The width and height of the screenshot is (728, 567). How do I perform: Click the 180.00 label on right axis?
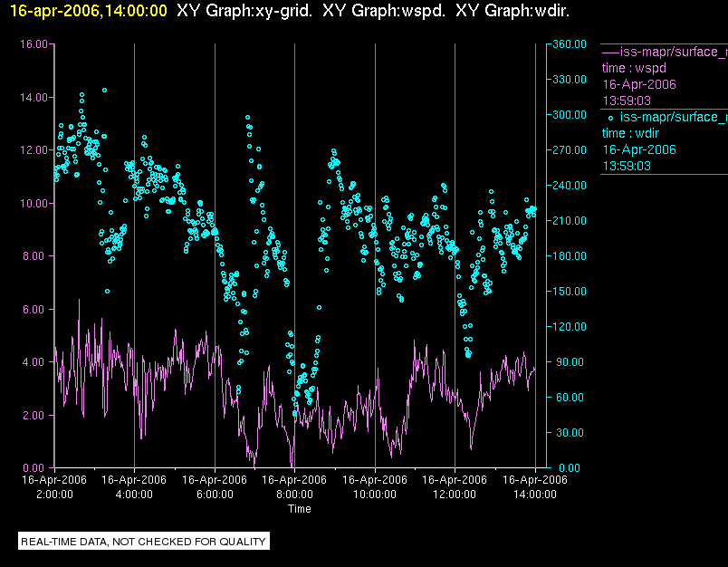(x=570, y=255)
